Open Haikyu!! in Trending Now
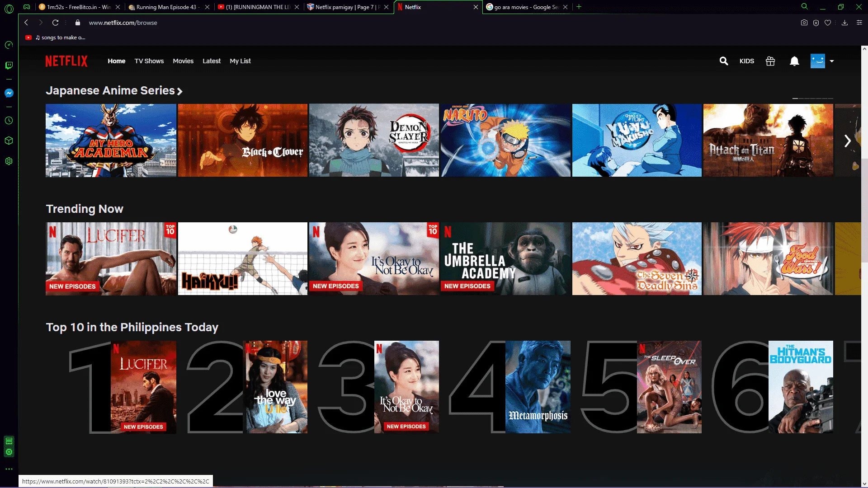 click(x=243, y=259)
